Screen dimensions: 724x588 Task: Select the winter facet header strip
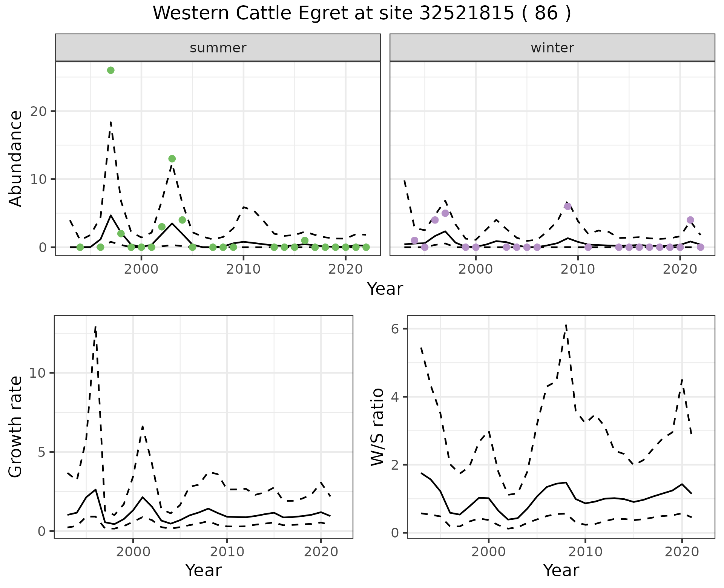coord(552,48)
